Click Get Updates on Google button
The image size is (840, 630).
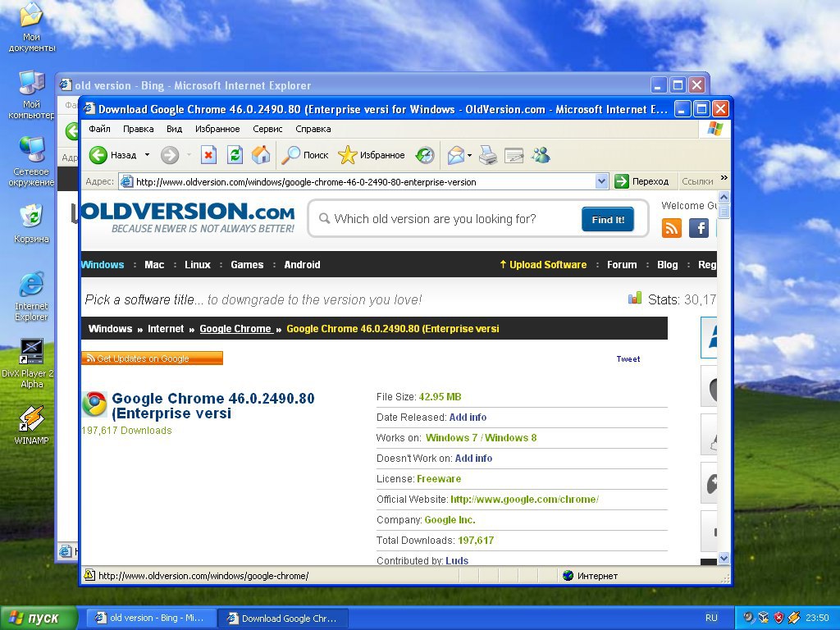pos(152,358)
